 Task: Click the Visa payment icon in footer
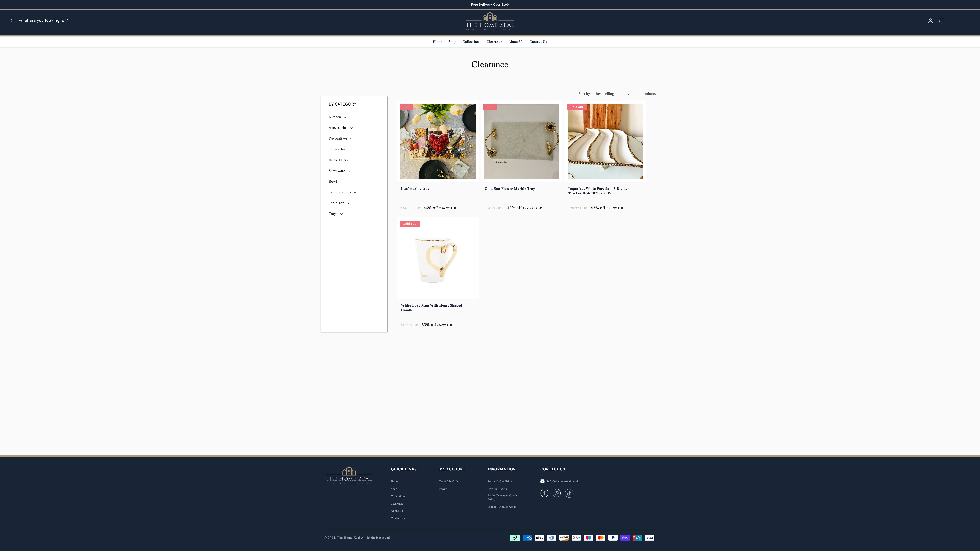click(649, 538)
